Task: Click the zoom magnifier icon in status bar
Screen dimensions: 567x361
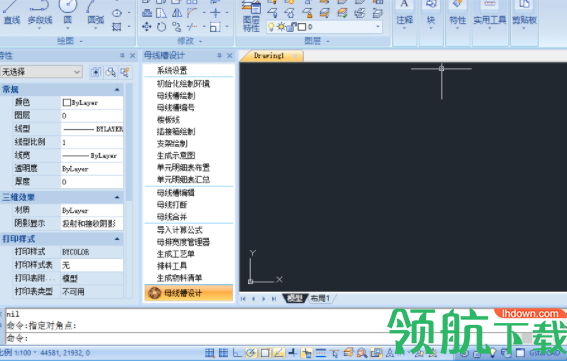Action: click(x=362, y=353)
